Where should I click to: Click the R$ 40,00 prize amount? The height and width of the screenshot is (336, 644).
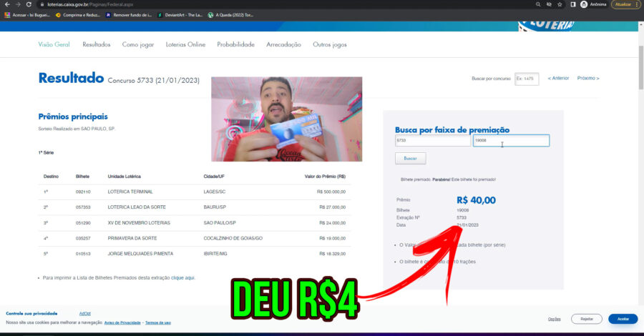pyautogui.click(x=476, y=200)
